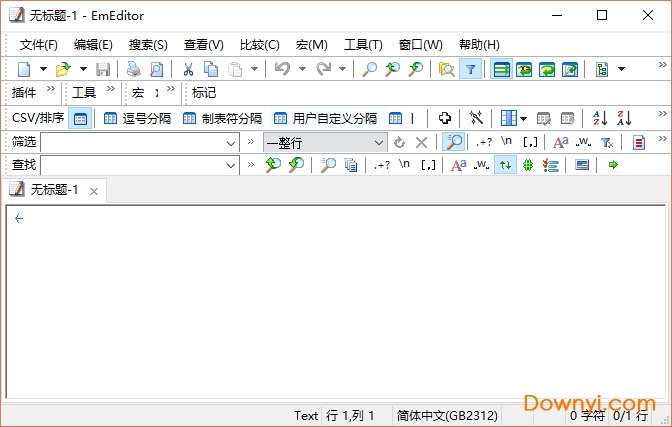
Task: Click the bookmark list icon in 查找 toolbar
Action: click(x=550, y=165)
